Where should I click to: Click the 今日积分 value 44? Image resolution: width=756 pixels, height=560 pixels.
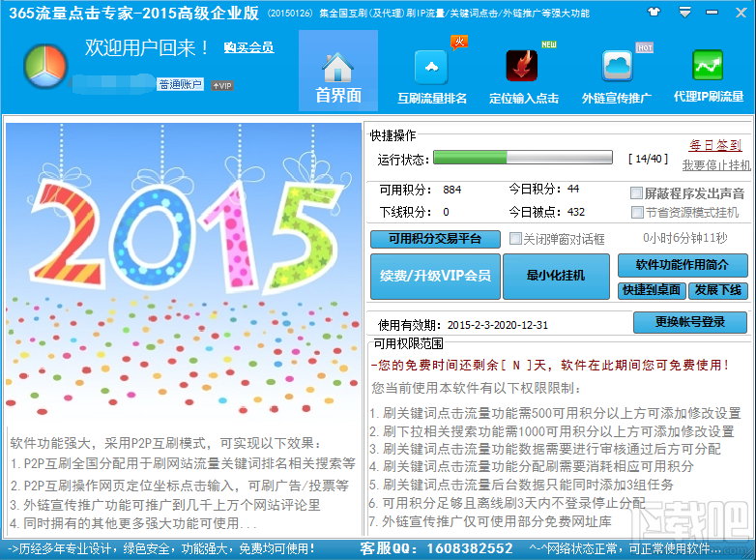(573, 189)
